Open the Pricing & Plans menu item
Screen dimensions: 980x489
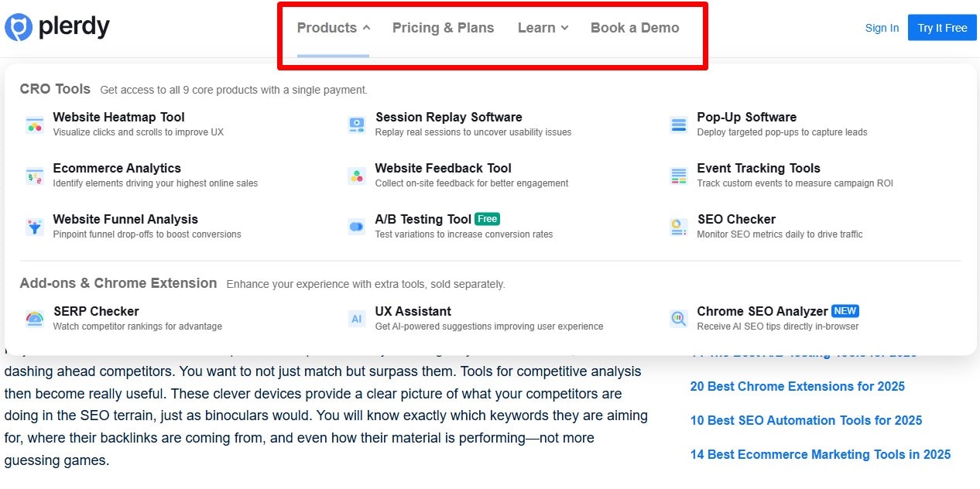click(443, 28)
